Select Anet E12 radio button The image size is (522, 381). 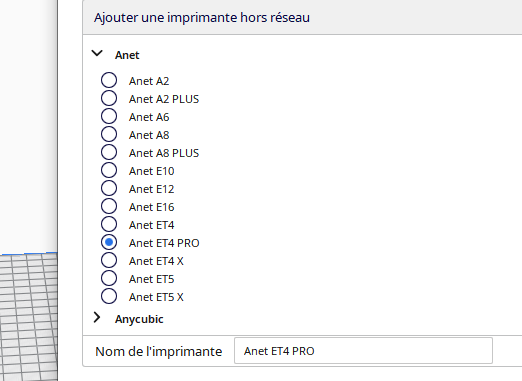[x=109, y=188]
